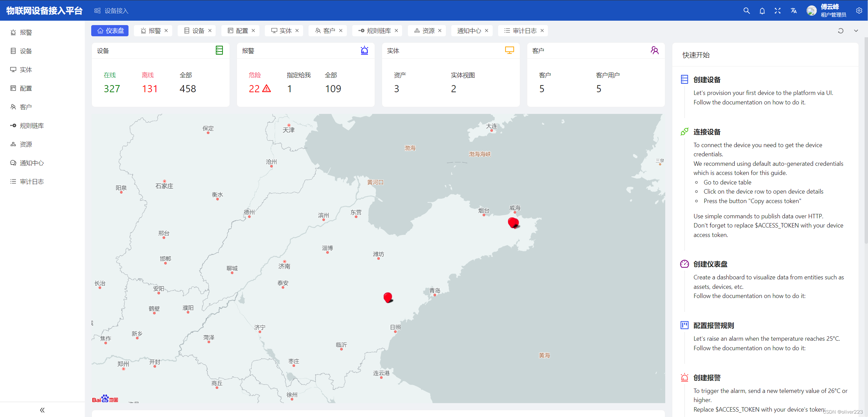The width and height of the screenshot is (868, 417).
Task: Switch to the 审计日志 tab
Action: tap(524, 31)
